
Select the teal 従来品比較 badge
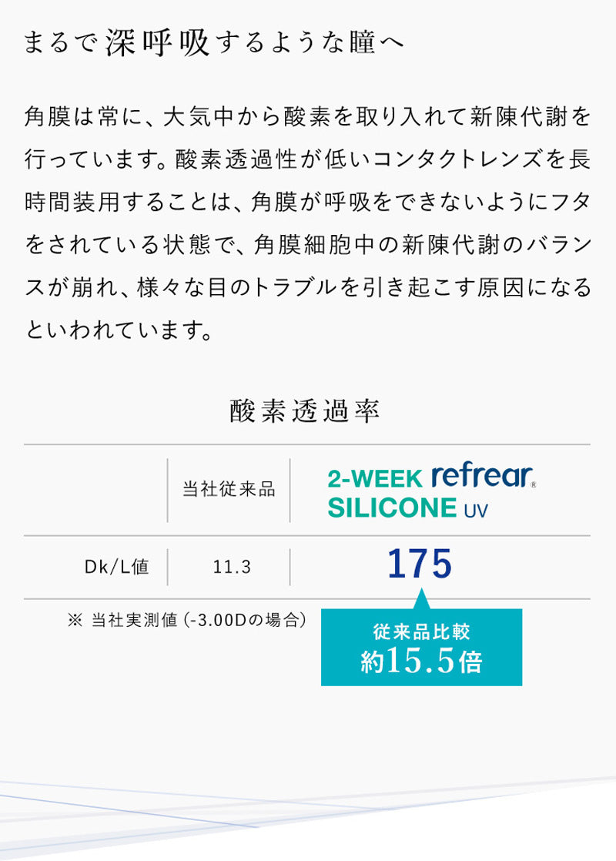pyautogui.click(x=421, y=647)
